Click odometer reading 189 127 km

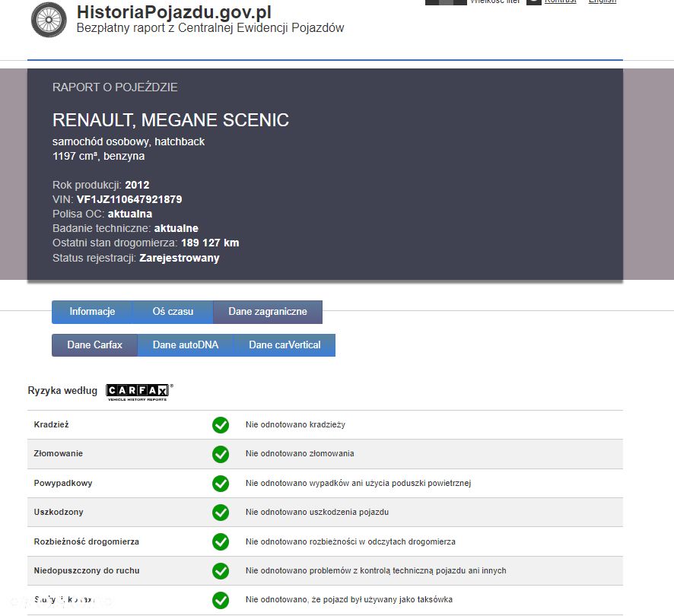[x=210, y=243]
